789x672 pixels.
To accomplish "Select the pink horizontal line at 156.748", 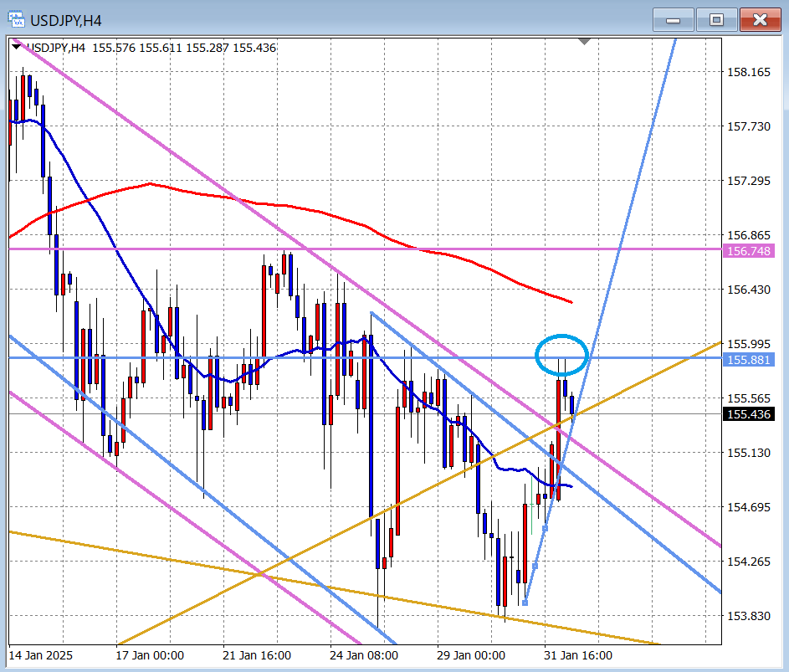I will [167, 249].
